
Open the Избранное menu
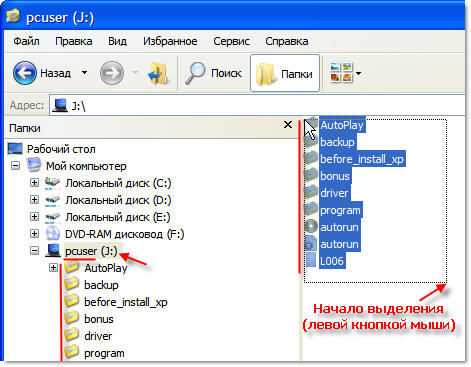click(170, 41)
